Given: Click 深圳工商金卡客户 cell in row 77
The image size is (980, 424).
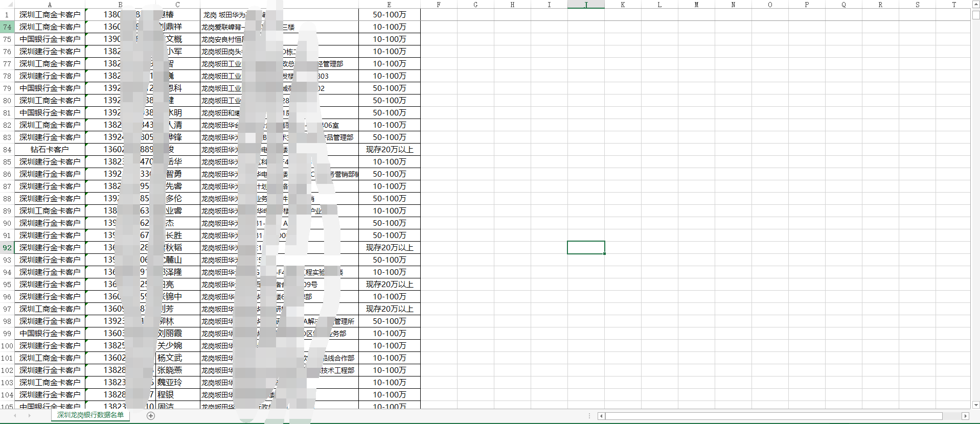Looking at the screenshot, I should (x=50, y=64).
